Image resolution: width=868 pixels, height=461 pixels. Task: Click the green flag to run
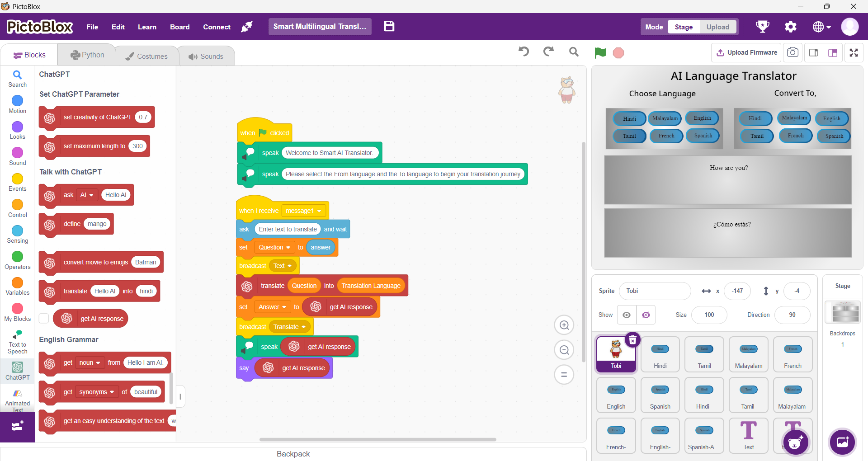600,53
